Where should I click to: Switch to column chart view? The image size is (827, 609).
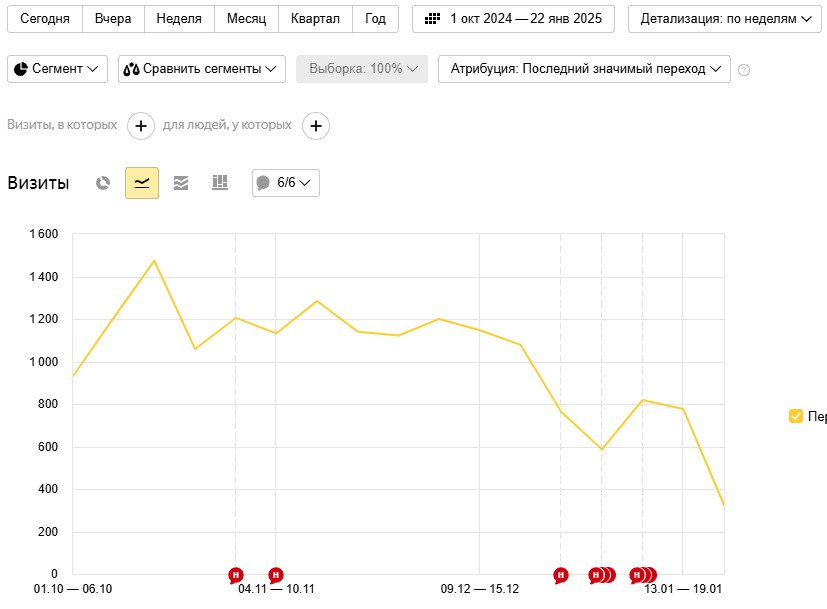coord(220,183)
